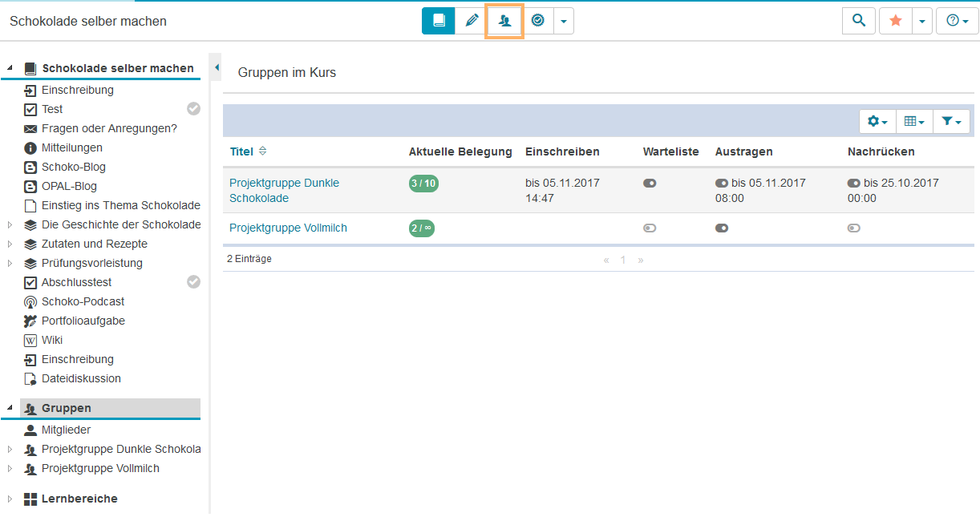Click the group management icon in toolbar
The width and height of the screenshot is (980, 525).
click(504, 21)
